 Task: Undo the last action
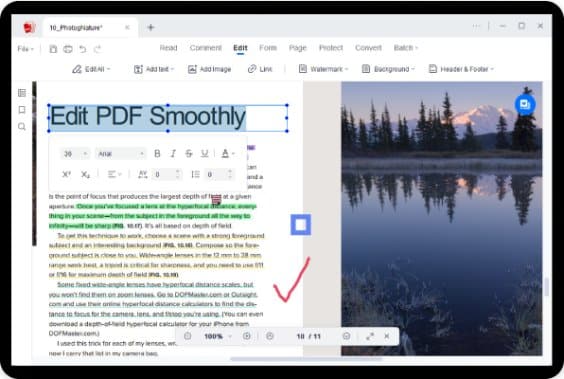coord(83,49)
